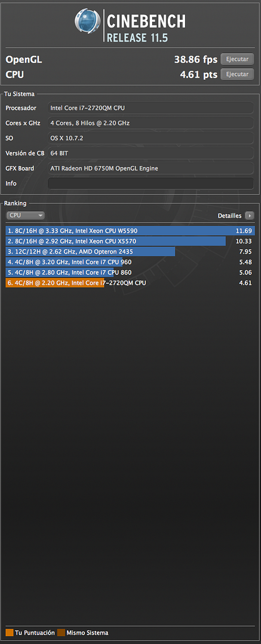Click the Detalles arrow icon
The image size is (261, 644).
click(x=250, y=216)
